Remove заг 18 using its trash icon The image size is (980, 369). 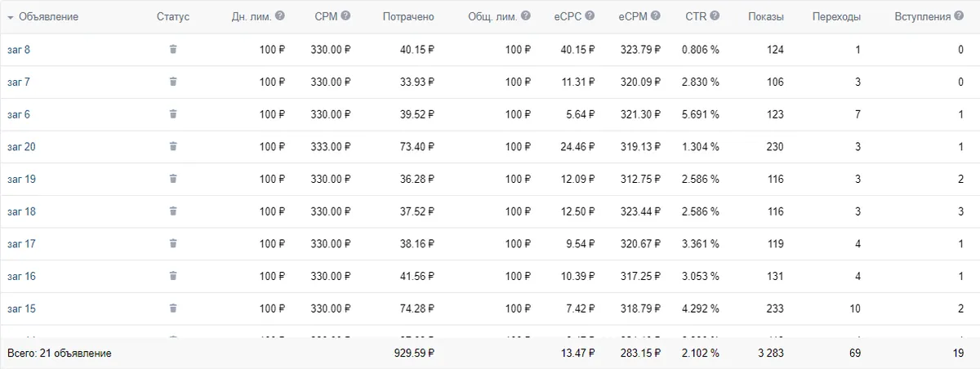(x=173, y=211)
